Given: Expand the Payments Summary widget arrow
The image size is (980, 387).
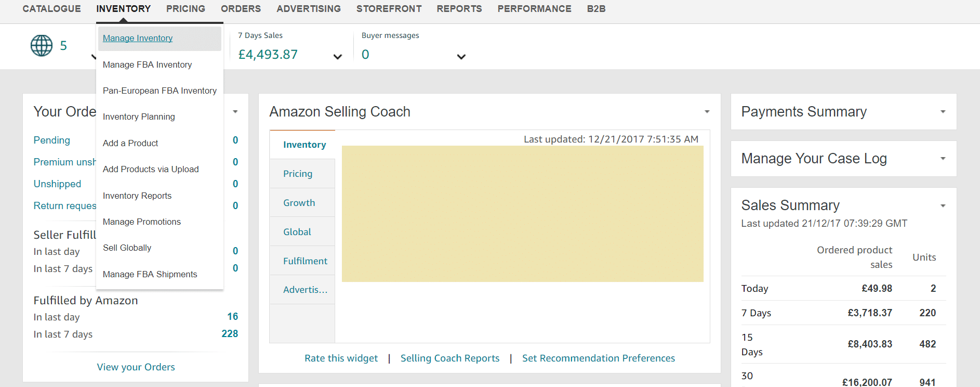Looking at the screenshot, I should (x=943, y=112).
